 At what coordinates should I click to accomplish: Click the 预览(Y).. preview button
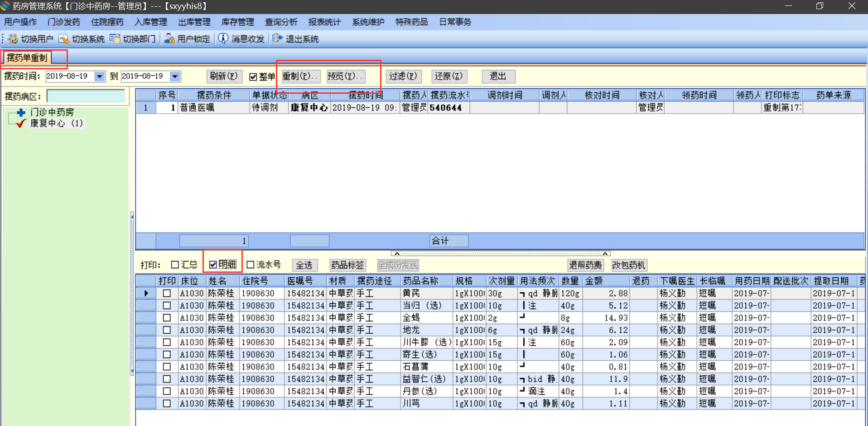(346, 76)
